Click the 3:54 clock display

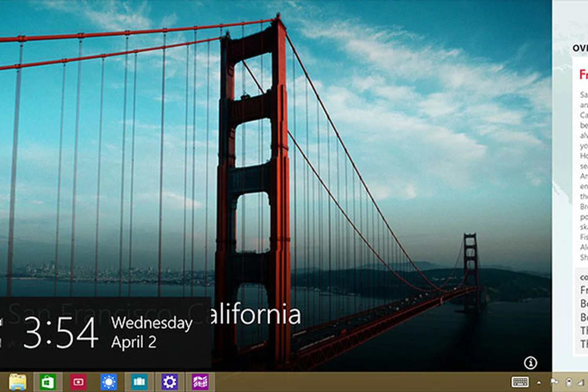point(61,333)
